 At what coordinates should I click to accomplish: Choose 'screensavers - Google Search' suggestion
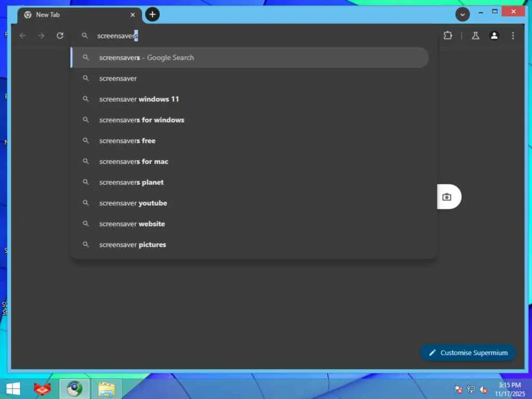pyautogui.click(x=250, y=58)
